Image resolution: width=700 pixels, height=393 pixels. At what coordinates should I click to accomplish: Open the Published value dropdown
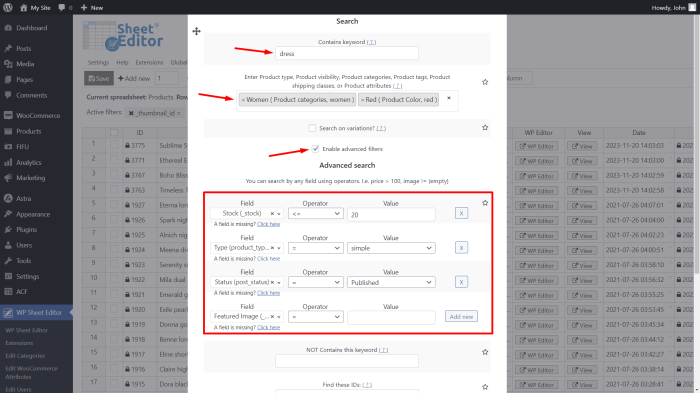pos(391,282)
